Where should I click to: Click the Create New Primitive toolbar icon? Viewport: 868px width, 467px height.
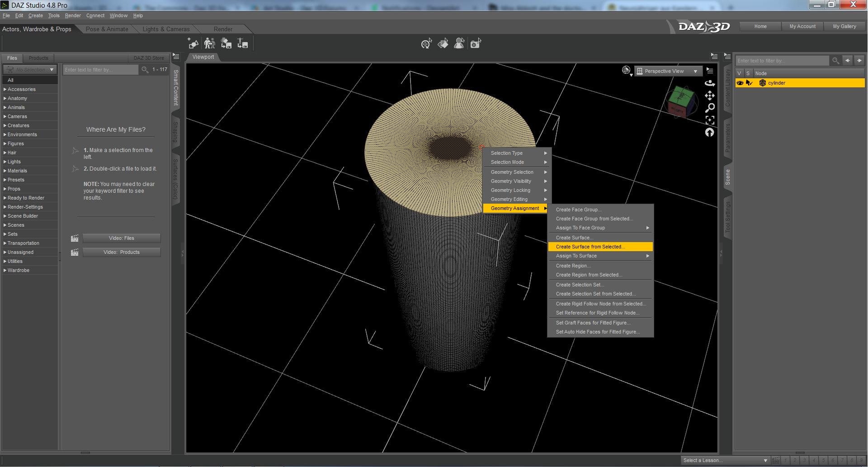coord(193,43)
